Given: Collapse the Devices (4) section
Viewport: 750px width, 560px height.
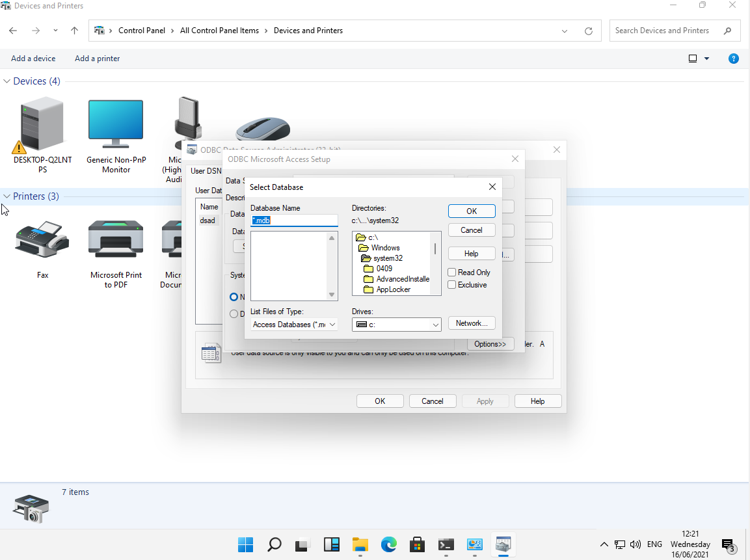Looking at the screenshot, I should click(x=7, y=81).
